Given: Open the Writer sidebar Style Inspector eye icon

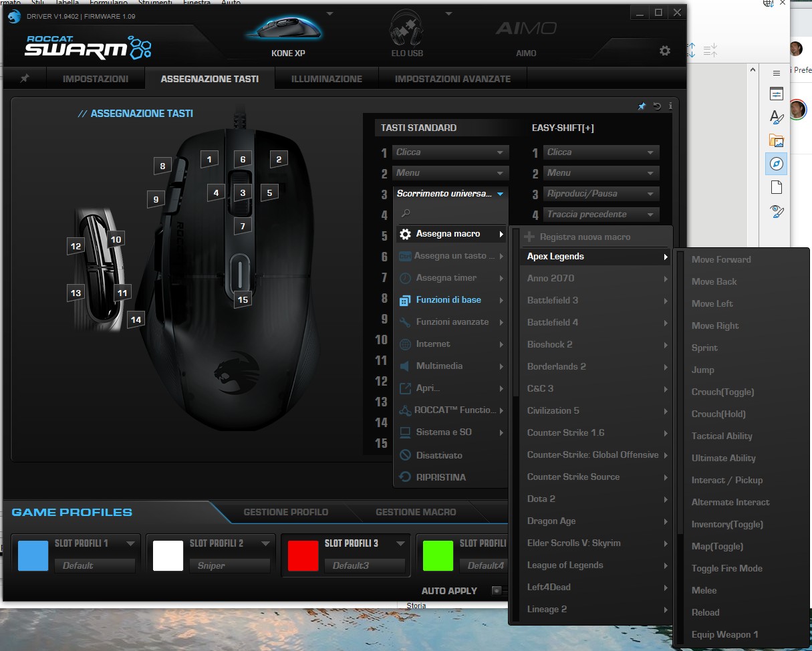Looking at the screenshot, I should pos(776,211).
